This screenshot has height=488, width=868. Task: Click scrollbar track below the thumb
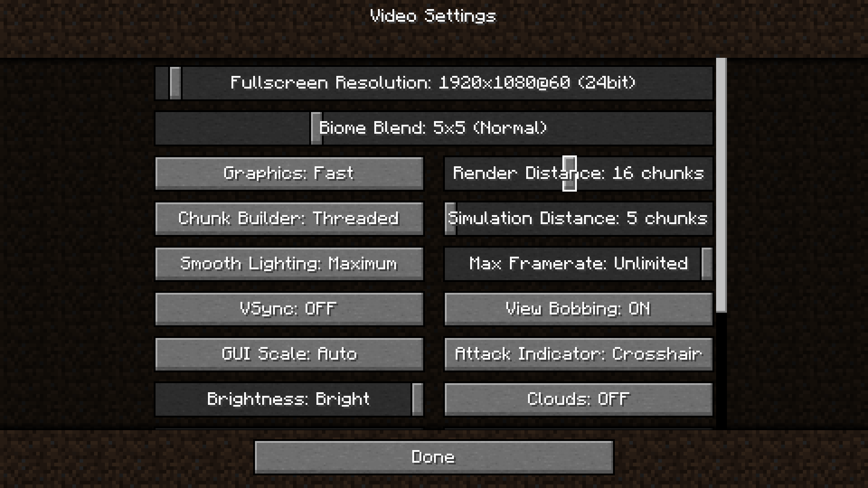click(722, 371)
